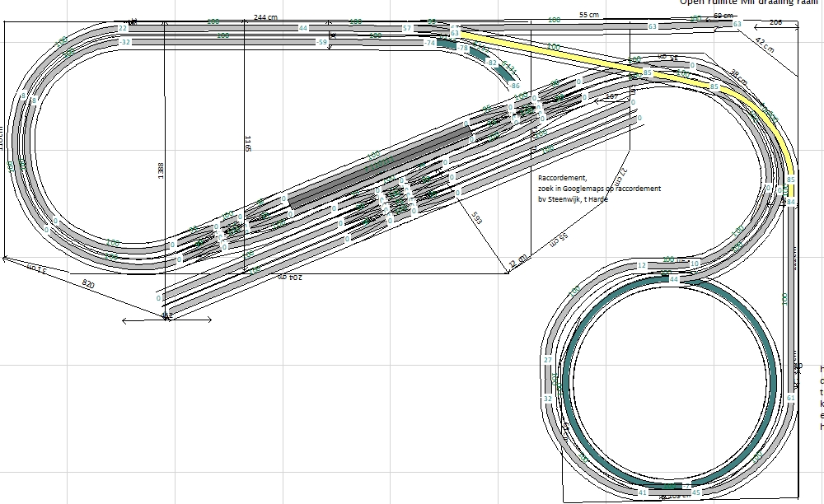Click the "38 cm" dimension label
The height and width of the screenshot is (504, 824).
(739, 77)
